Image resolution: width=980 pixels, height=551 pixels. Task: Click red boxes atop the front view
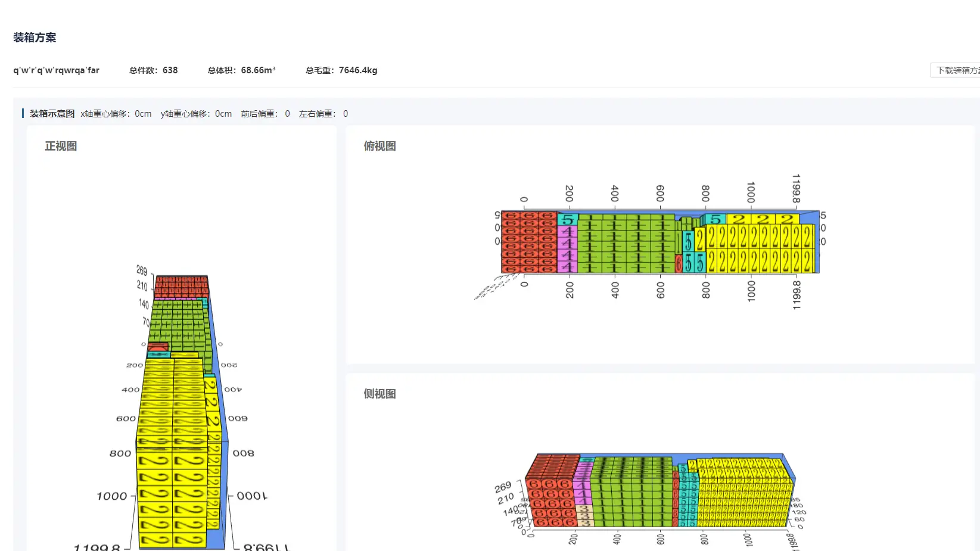(182, 287)
